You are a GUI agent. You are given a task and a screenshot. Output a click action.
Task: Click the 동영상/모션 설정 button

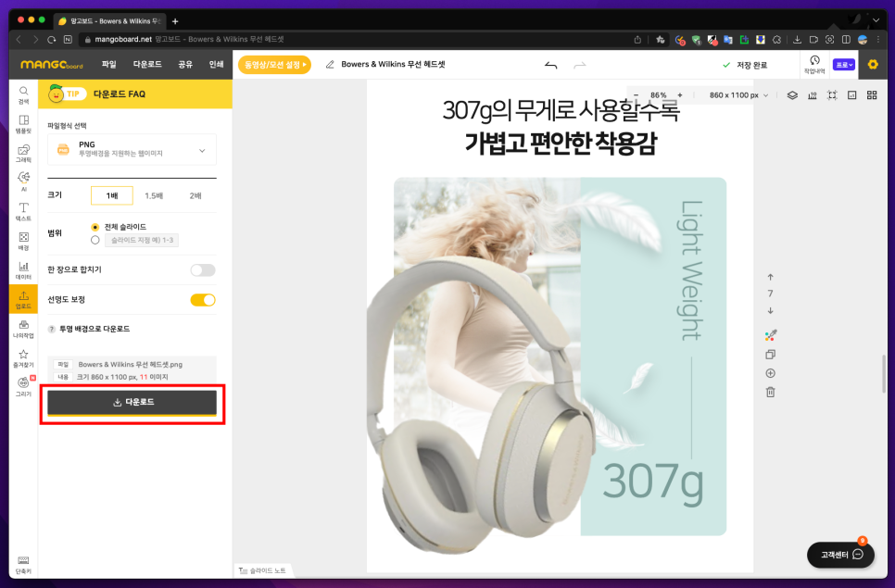coord(274,65)
